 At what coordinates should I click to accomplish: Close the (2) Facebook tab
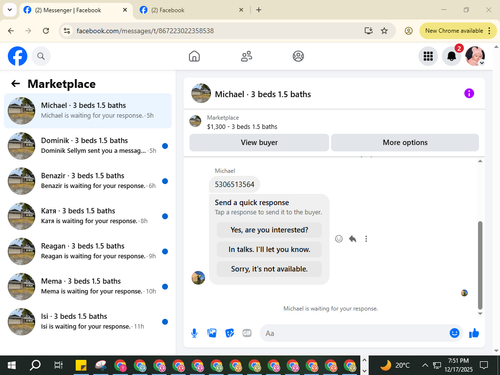click(241, 10)
